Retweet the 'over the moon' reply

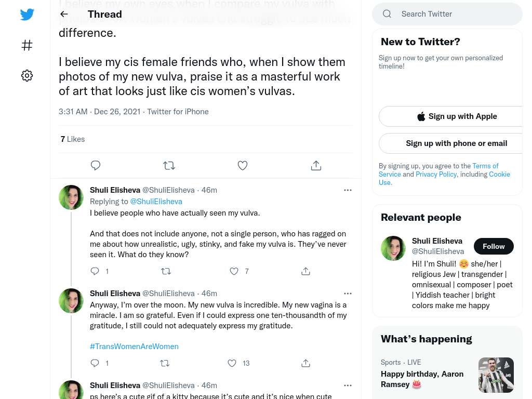[x=165, y=363]
